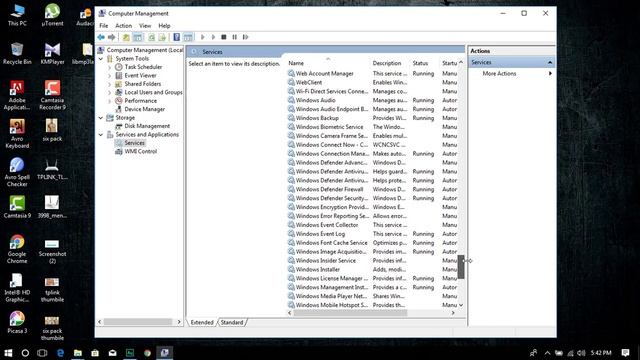Click the services list horizontal scrollbar
640x360 pixels.
(x=350, y=313)
